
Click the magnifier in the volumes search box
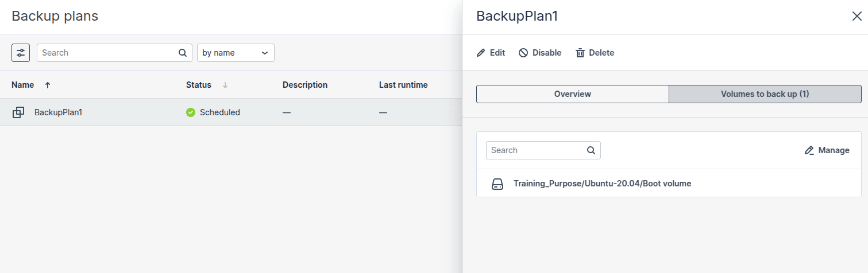tap(591, 150)
